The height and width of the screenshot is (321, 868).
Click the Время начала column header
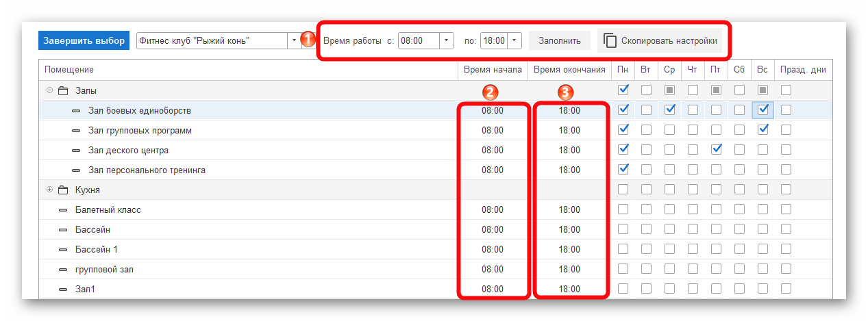pos(493,70)
